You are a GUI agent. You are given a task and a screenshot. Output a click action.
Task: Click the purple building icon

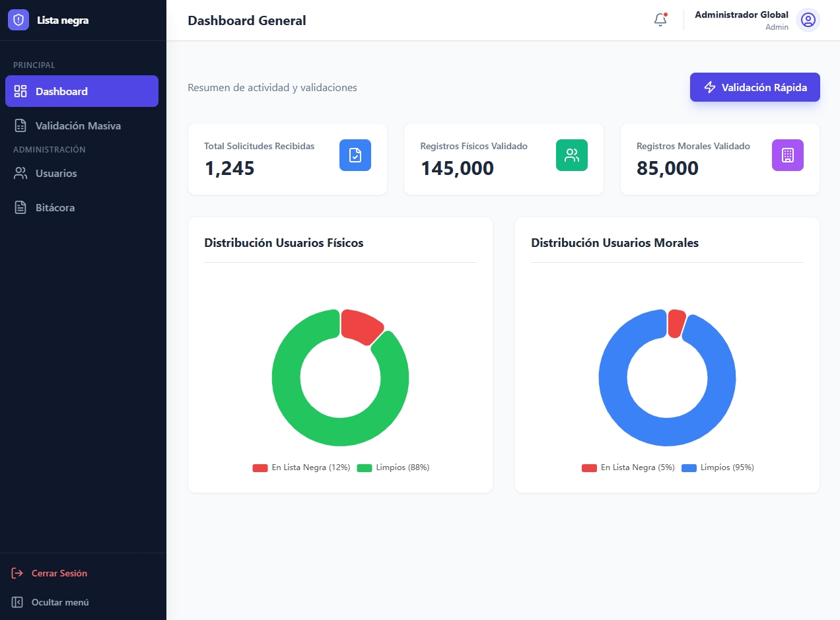[x=787, y=155]
